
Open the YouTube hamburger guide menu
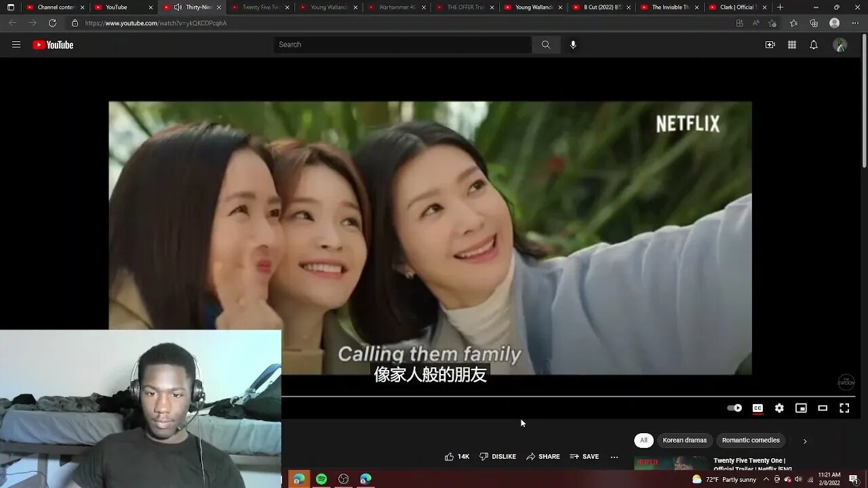click(16, 45)
